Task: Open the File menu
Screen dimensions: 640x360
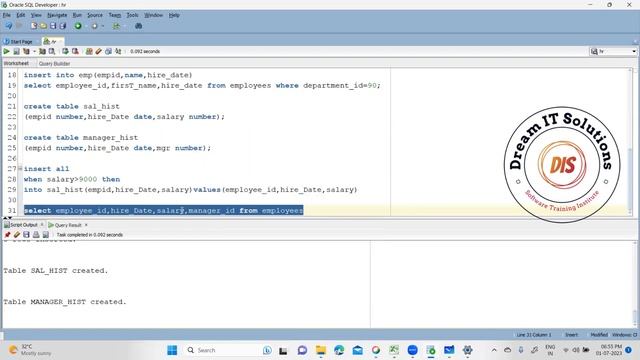Action: click(x=7, y=15)
